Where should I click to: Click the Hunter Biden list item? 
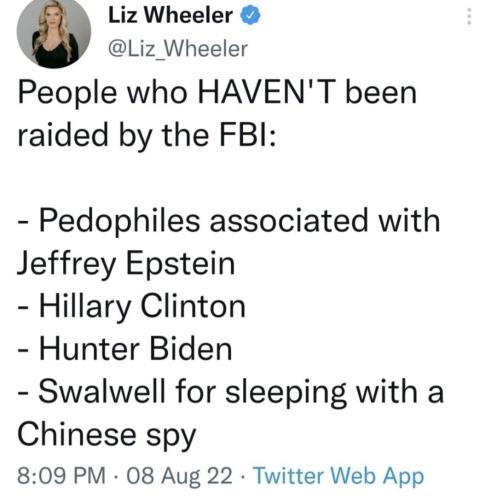[x=125, y=349]
